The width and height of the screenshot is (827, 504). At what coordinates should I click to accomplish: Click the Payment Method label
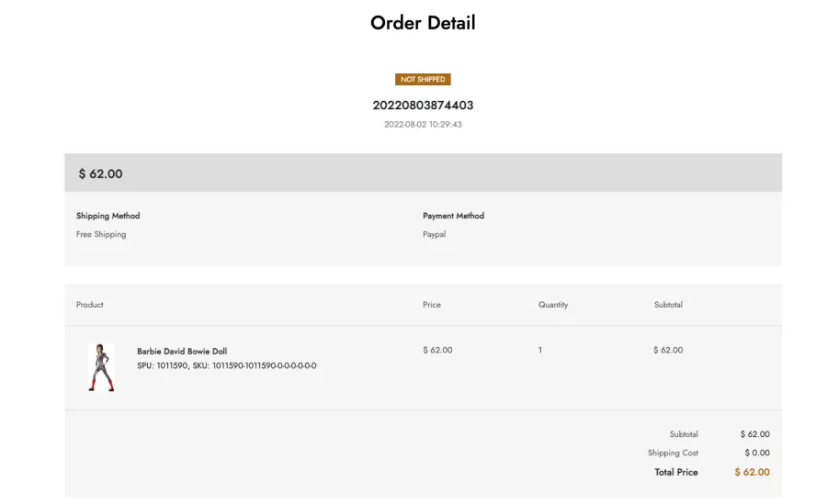coord(453,216)
